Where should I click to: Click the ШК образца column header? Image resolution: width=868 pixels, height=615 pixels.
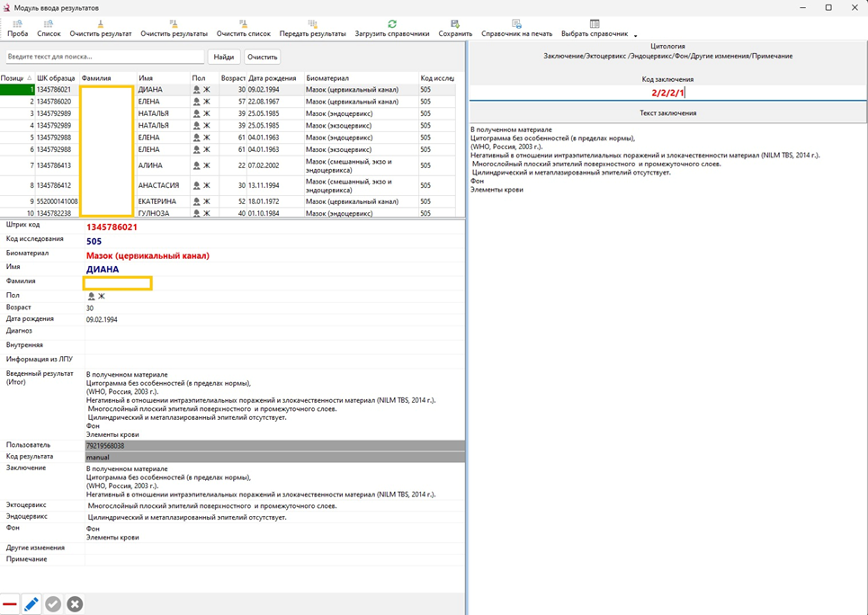point(57,78)
